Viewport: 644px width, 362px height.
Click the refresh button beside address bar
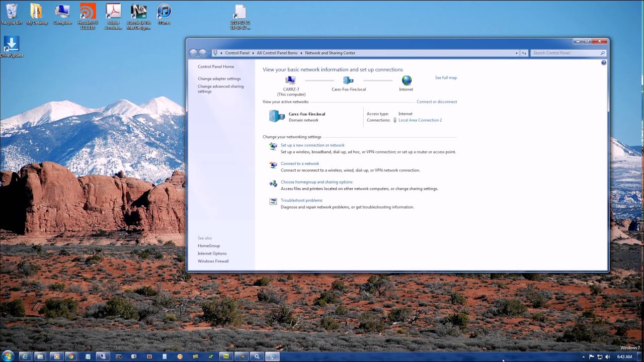(x=524, y=53)
